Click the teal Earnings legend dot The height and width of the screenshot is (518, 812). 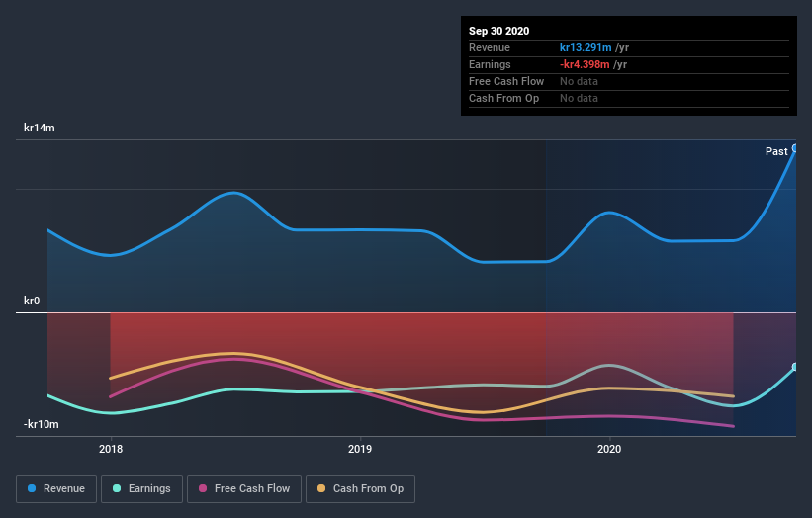click(x=117, y=488)
